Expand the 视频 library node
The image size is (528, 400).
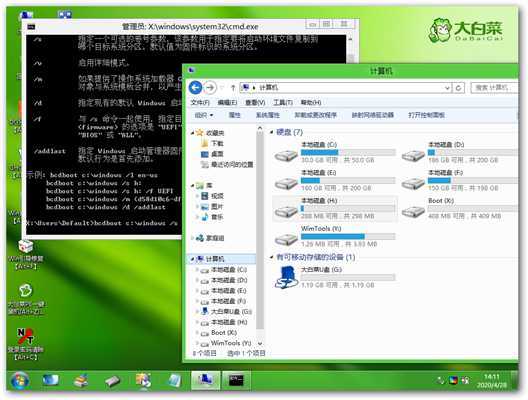[x=198, y=196]
